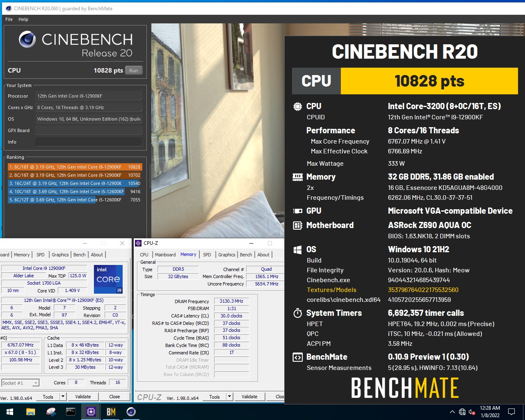Open Graphics tab in right CPU-Z window
This screenshot has height=420, width=525.
[227, 255]
